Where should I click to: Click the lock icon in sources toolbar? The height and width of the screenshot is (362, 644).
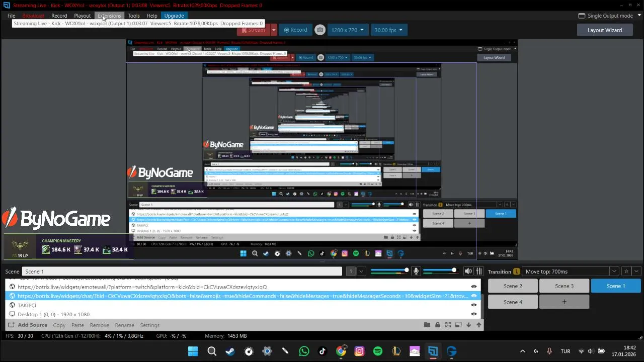tap(438, 325)
